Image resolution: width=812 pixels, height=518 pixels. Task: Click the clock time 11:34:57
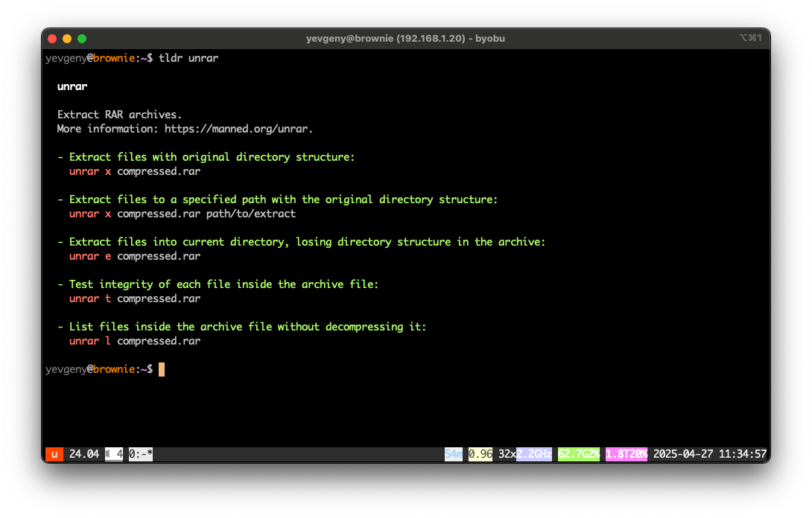point(743,454)
